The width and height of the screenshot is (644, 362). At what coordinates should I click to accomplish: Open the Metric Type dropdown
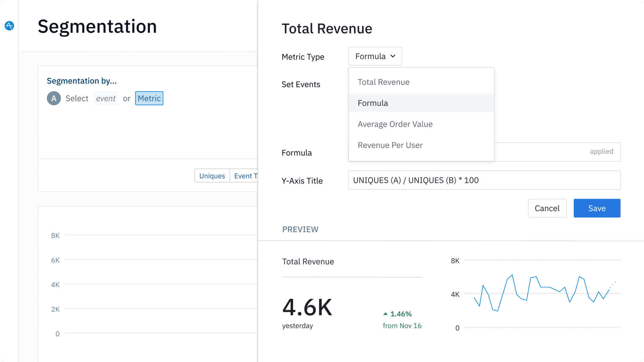[375, 56]
